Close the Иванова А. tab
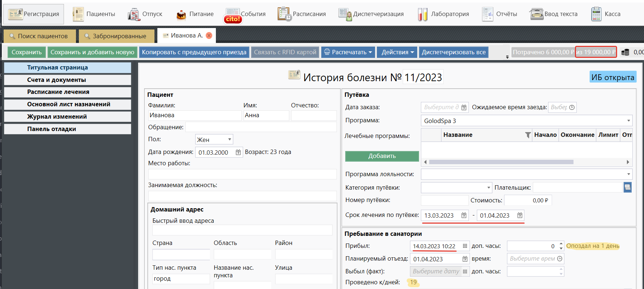 pos(209,35)
